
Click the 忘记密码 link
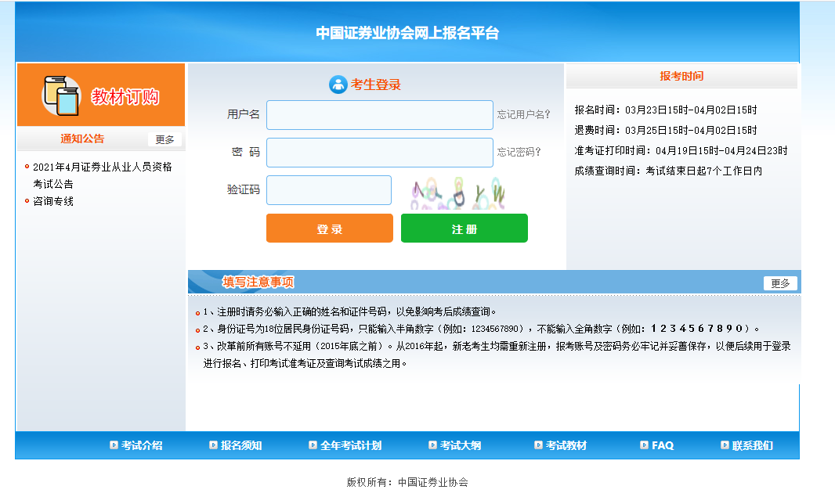tap(519, 152)
